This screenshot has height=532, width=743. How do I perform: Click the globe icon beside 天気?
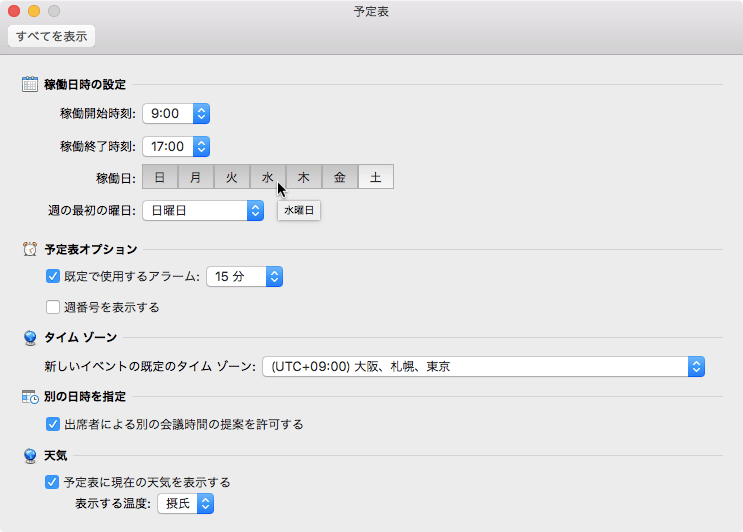coord(30,456)
